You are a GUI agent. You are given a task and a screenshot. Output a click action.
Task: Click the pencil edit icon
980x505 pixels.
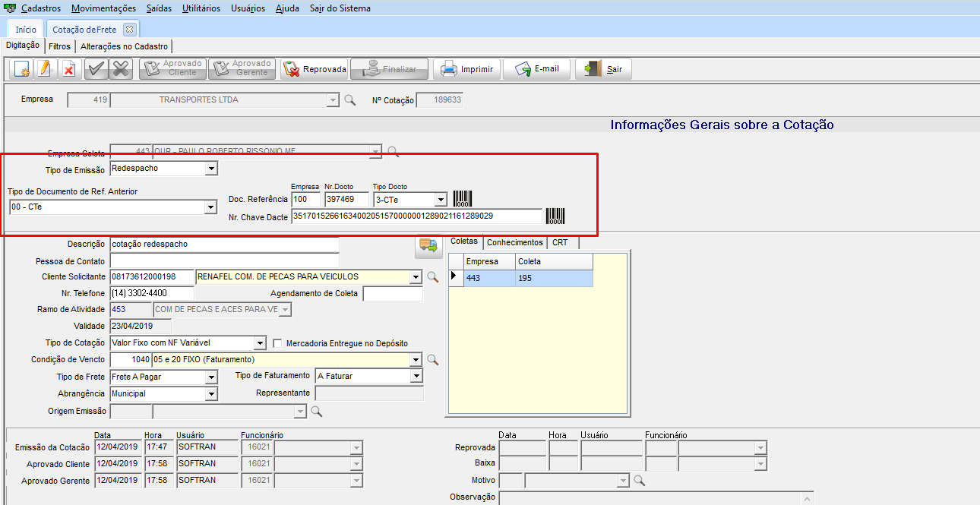tap(44, 69)
